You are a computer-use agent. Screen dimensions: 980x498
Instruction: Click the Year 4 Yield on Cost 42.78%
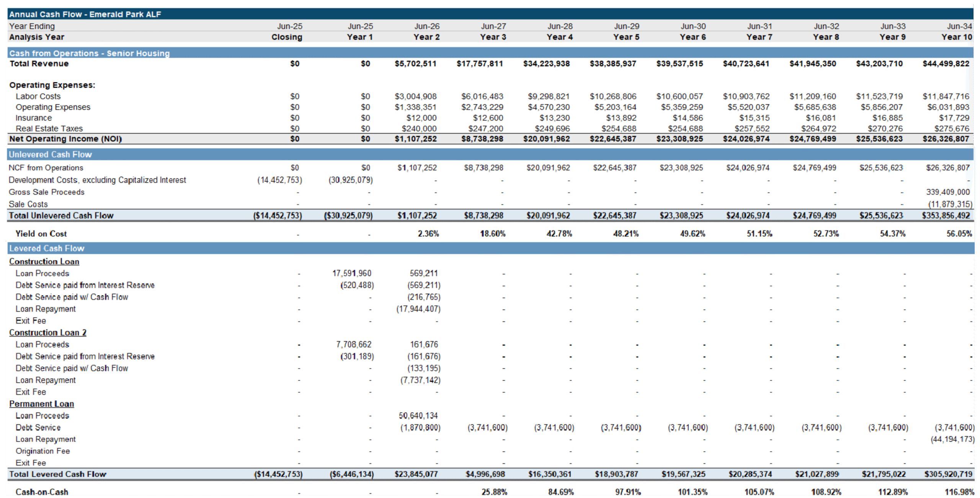(x=559, y=233)
